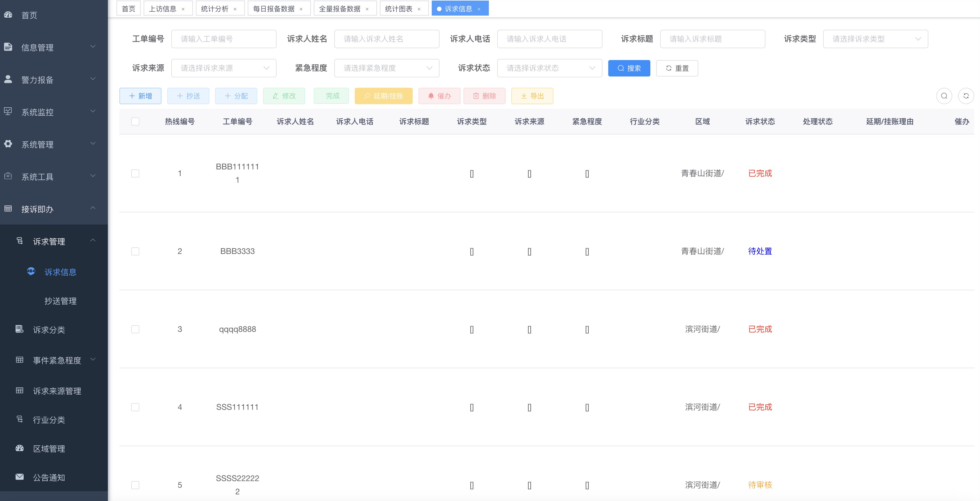Image resolution: width=980 pixels, height=501 pixels.
Task: Click the 首页 dashboard icon in sidebar
Action: point(8,15)
